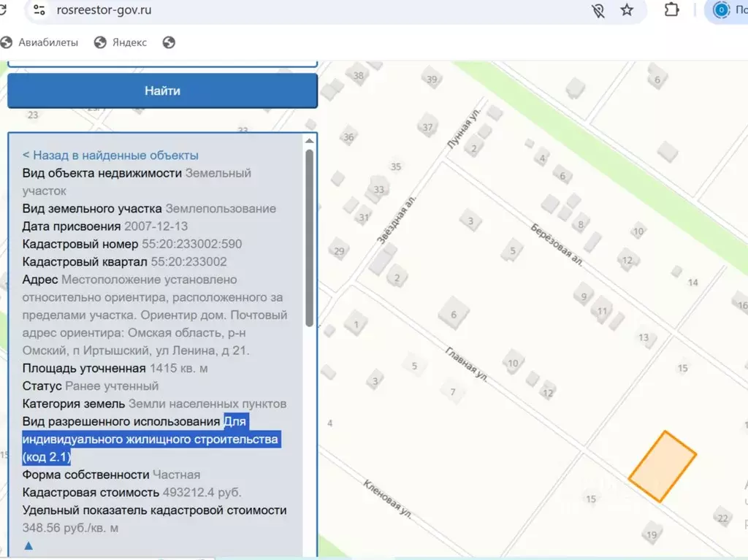Click scroll-up arrow of info panel
The width and height of the screenshot is (748, 560).
tap(310, 141)
